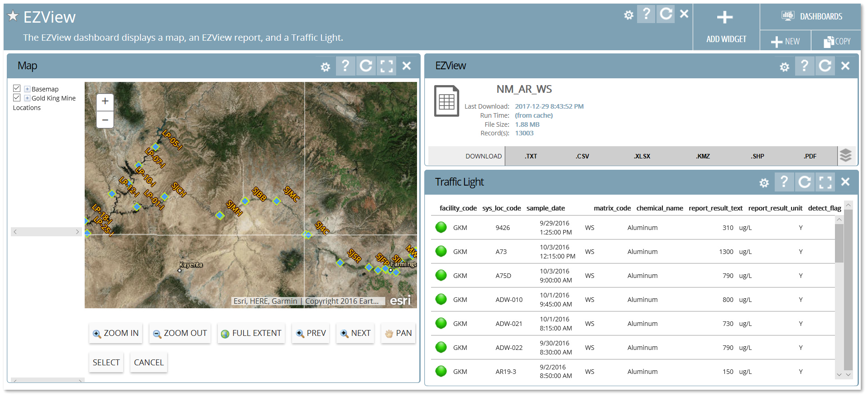
Task: Click the SELECT button below map
Action: [x=106, y=363]
